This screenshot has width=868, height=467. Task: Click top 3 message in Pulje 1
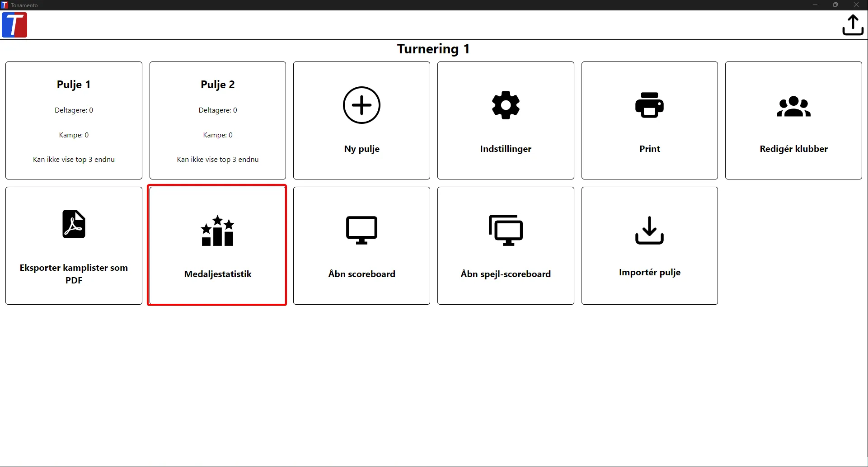click(x=74, y=160)
